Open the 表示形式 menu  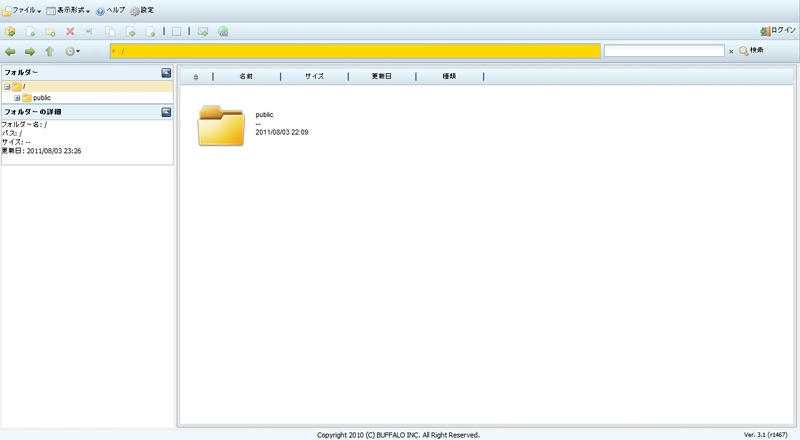68,10
